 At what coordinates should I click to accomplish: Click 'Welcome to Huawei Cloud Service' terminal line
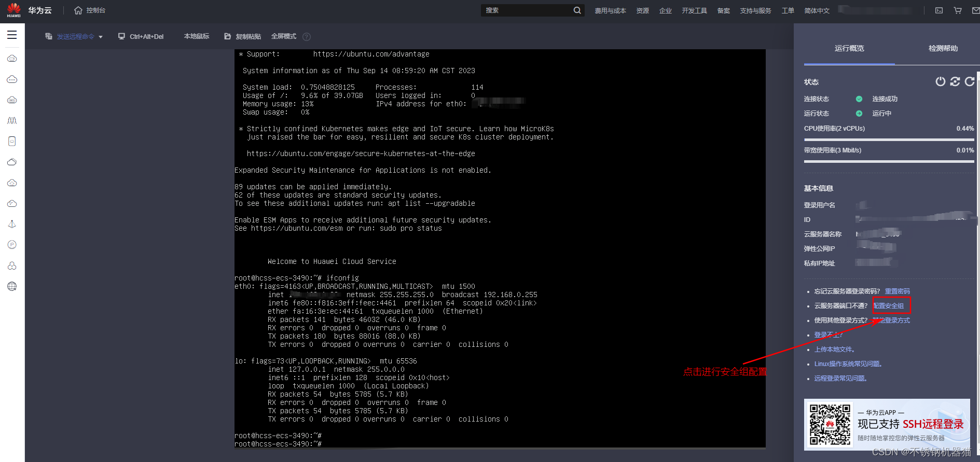(x=332, y=261)
